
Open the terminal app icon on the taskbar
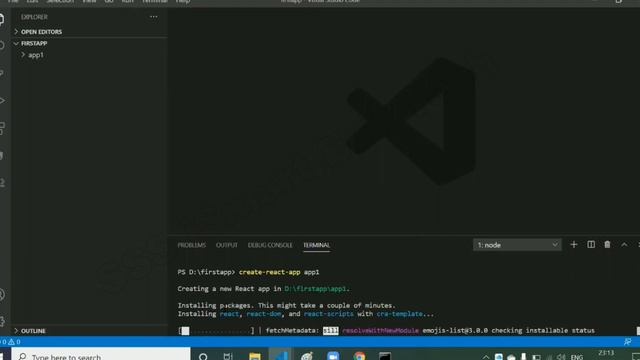(x=384, y=356)
